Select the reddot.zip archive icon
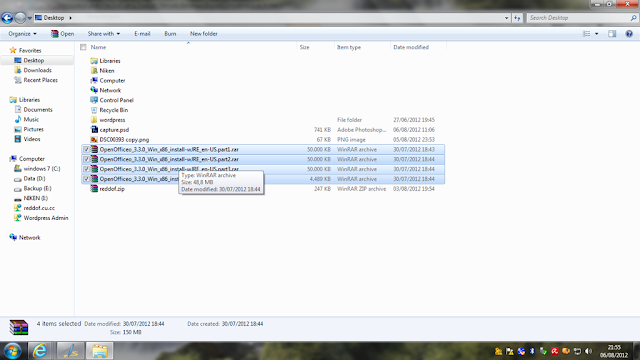The height and width of the screenshot is (360, 640). coord(94,189)
